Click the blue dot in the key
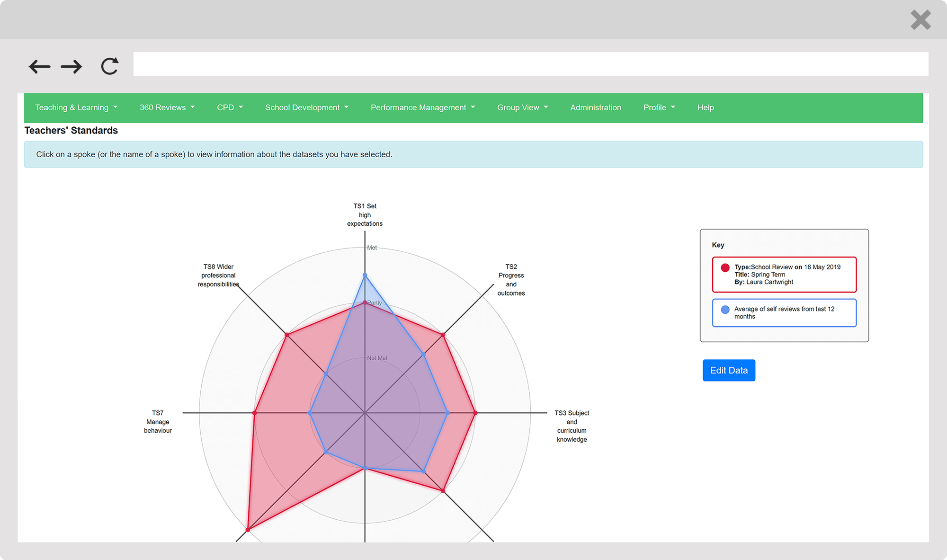The image size is (947, 560). (725, 310)
